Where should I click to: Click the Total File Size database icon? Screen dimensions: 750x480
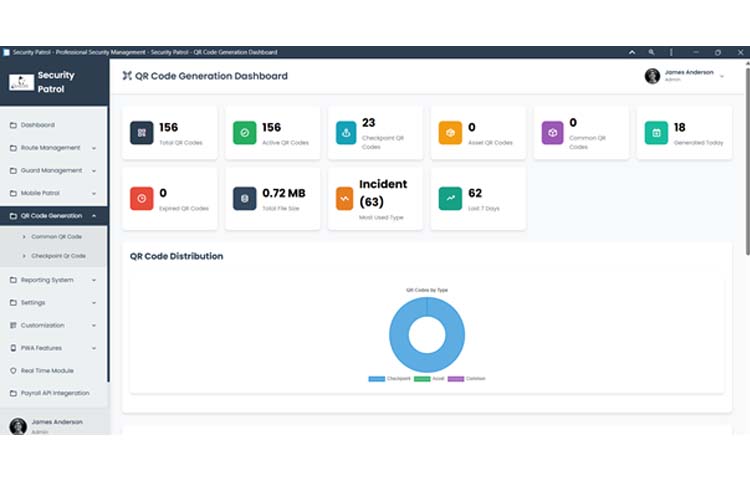[244, 198]
